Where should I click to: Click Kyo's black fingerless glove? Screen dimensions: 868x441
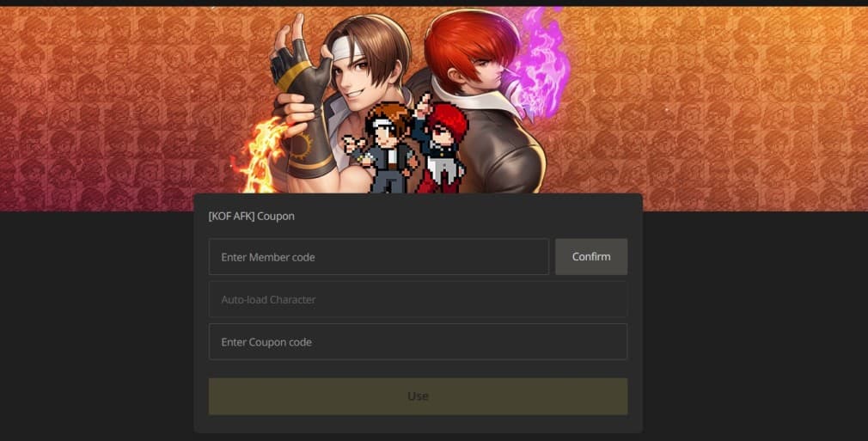click(302, 72)
